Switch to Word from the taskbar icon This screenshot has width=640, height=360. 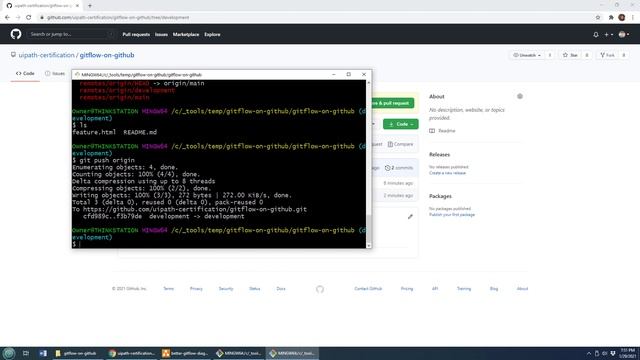[43, 353]
